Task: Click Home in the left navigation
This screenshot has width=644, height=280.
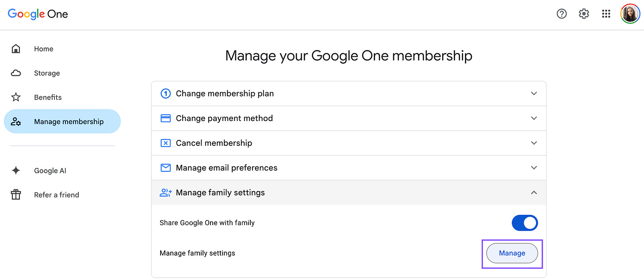Action: point(43,49)
